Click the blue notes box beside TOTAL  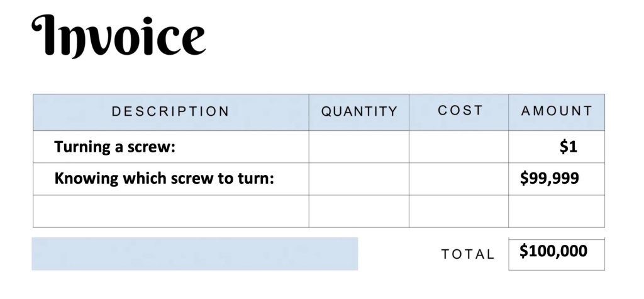click(x=195, y=254)
